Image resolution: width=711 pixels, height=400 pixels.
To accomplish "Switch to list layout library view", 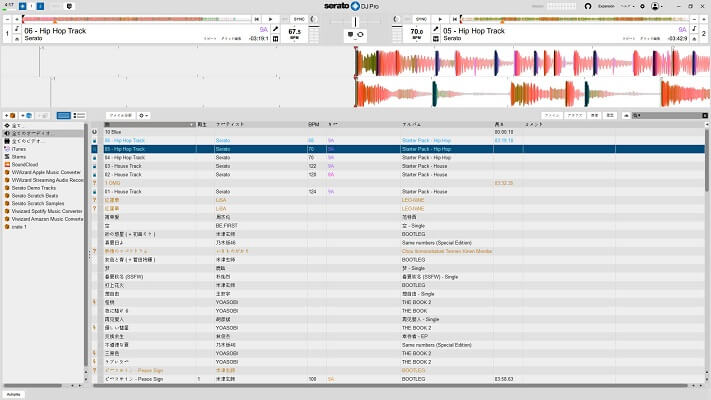I will (x=79, y=116).
